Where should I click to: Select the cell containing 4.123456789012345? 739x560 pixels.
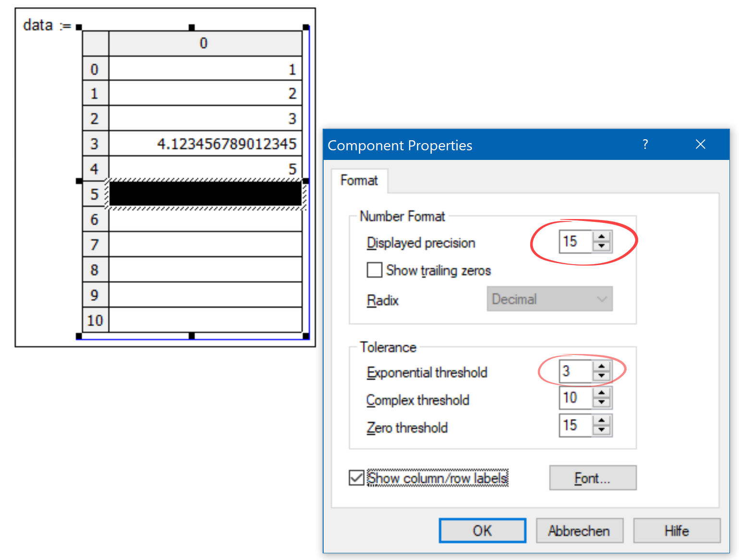pos(204,143)
